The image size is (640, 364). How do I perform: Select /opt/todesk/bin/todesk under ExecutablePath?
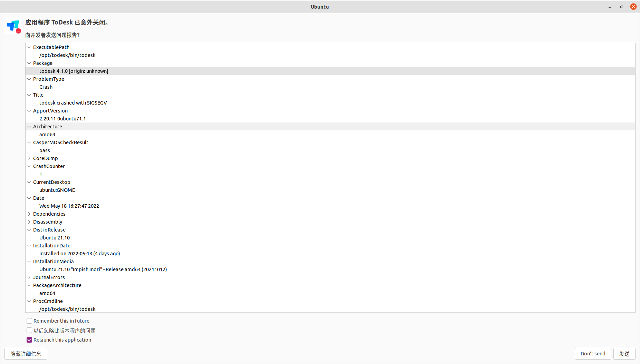coord(67,55)
